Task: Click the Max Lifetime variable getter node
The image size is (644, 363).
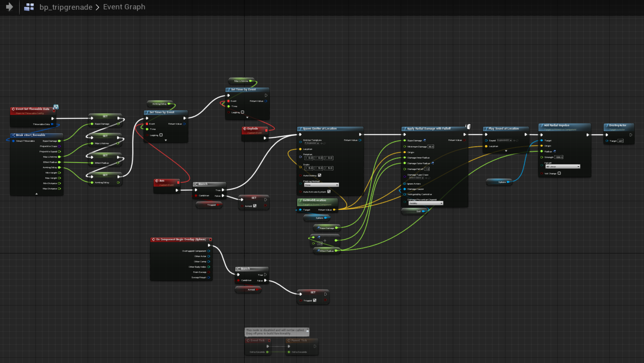Action: (242, 81)
